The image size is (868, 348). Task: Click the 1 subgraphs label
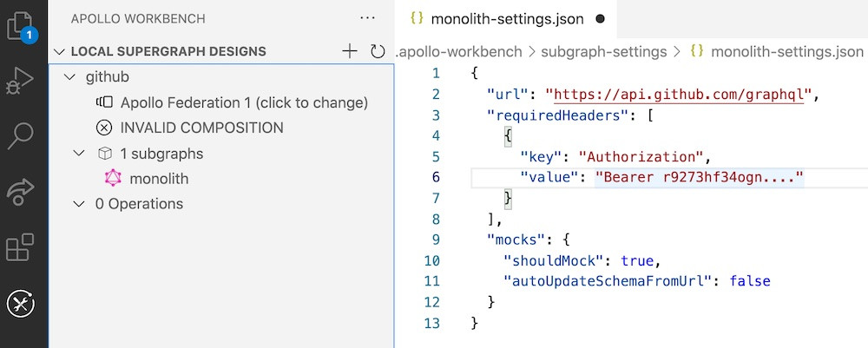[x=161, y=154]
